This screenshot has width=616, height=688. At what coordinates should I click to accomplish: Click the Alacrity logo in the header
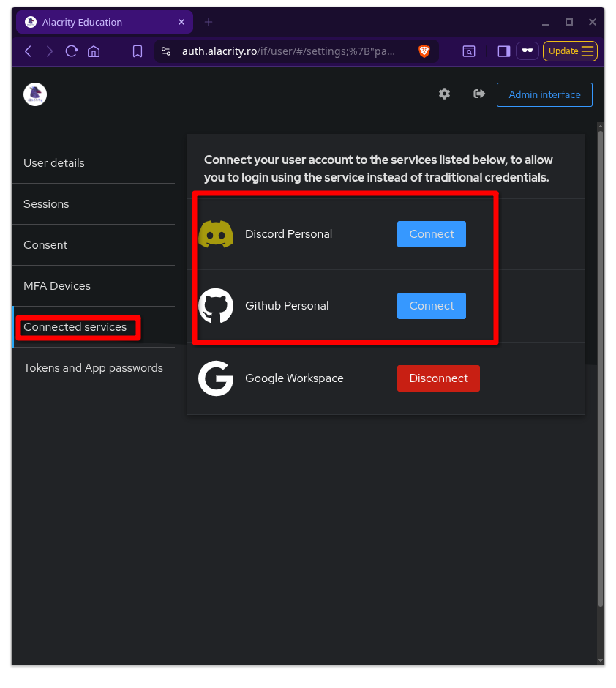[35, 94]
